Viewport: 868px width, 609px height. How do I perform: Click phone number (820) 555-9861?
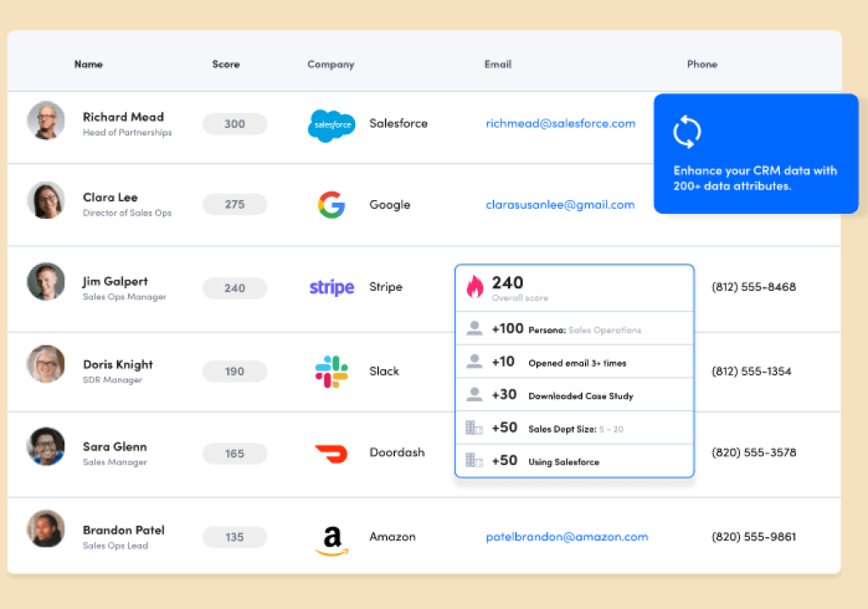pyautogui.click(x=754, y=536)
